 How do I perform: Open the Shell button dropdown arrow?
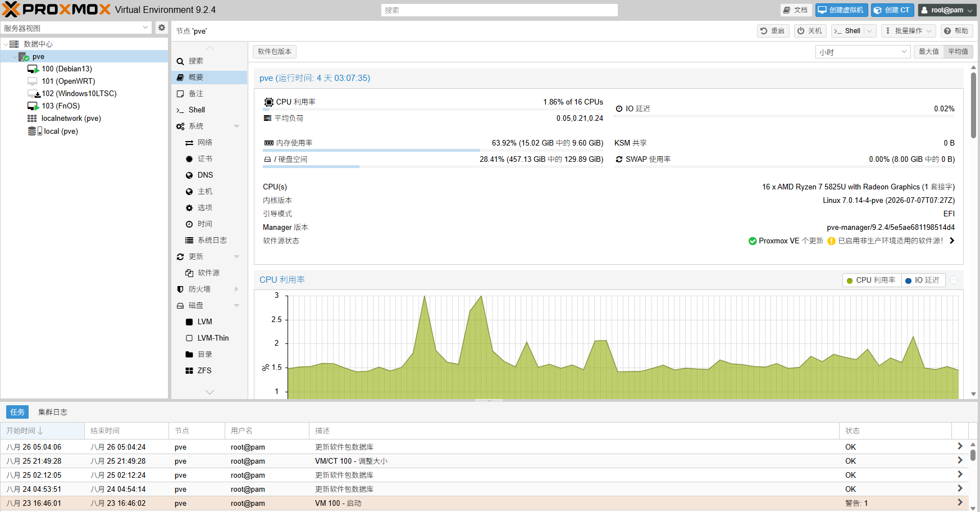[x=869, y=31]
